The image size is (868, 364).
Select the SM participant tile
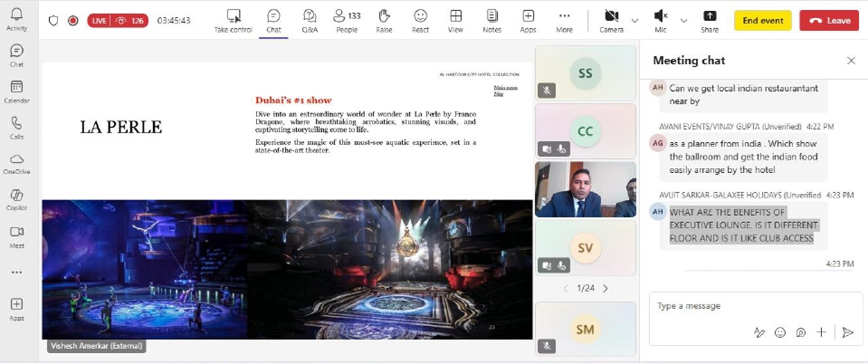[585, 329]
